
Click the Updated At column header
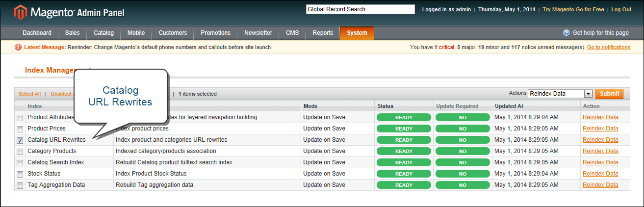coord(509,106)
